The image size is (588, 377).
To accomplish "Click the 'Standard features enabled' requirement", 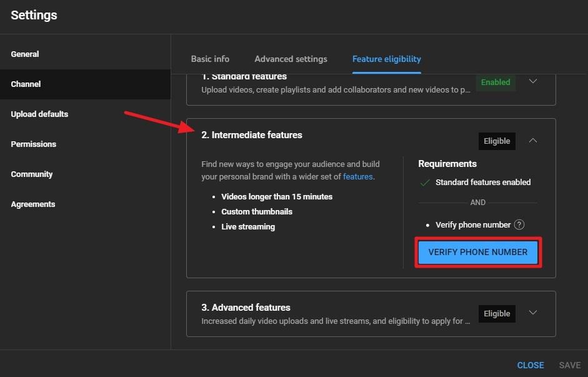I will tap(483, 183).
